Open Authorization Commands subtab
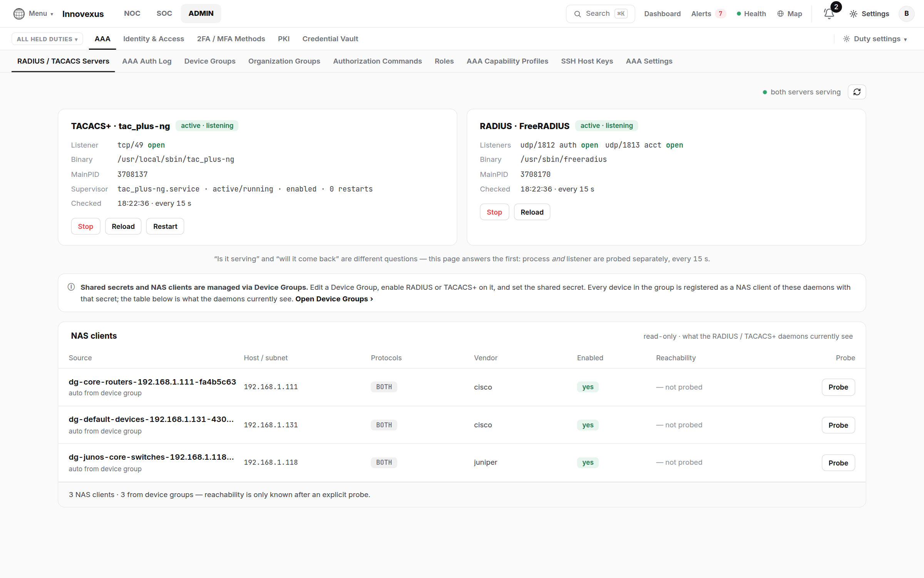This screenshot has height=578, width=924. [x=377, y=61]
